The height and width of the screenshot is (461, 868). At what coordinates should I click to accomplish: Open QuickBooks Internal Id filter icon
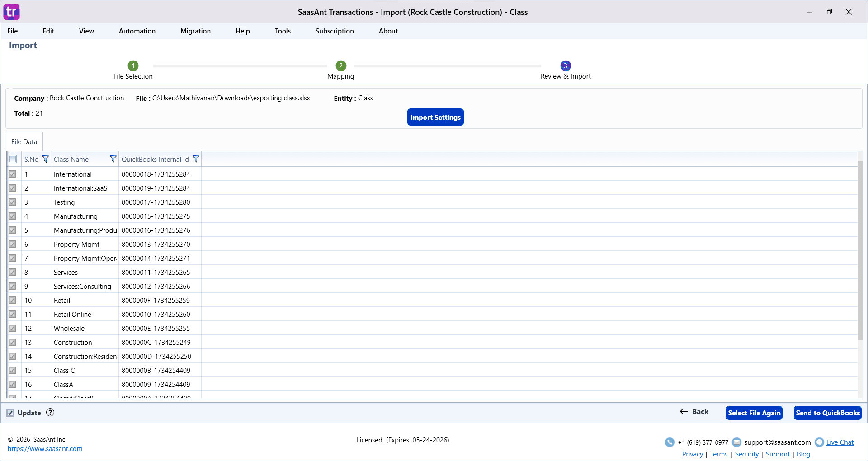click(x=196, y=159)
